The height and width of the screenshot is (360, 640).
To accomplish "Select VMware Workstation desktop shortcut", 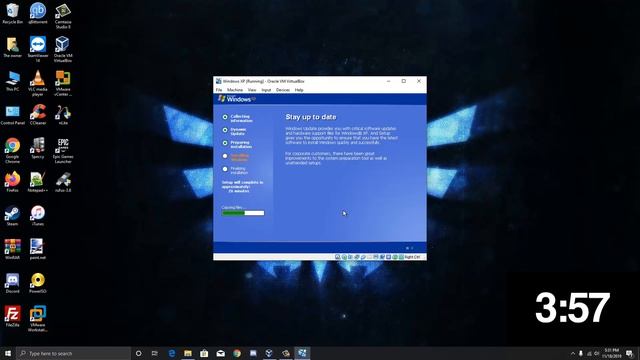I will tap(38, 319).
